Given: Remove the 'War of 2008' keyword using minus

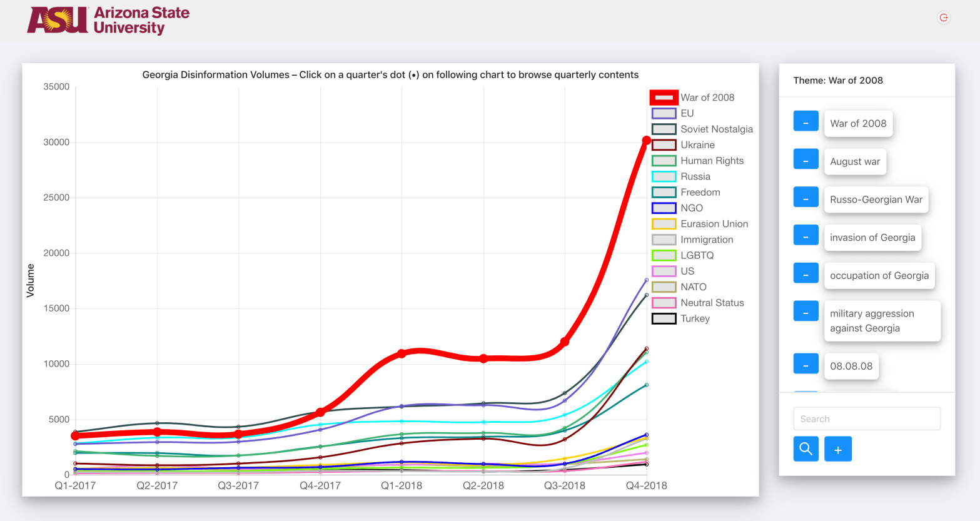Looking at the screenshot, I should (806, 121).
